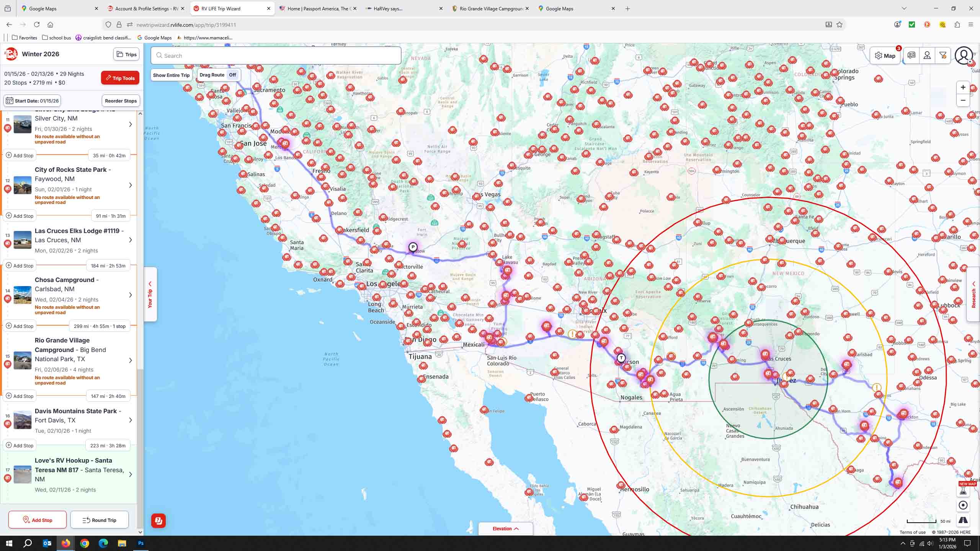This screenshot has height=551, width=980.
Task: Zoom in the map with plus button
Action: 963,87
